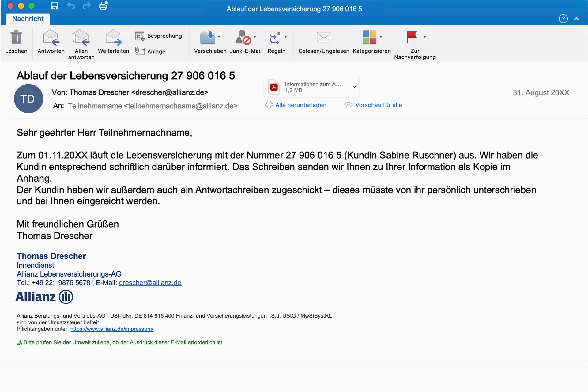Viewport: 588px width, 392px height.
Task: Print the email using printer icon
Action: 103,6
